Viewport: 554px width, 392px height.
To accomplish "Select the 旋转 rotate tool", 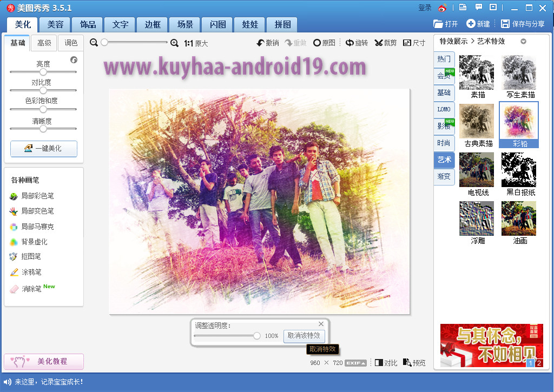I will (357, 43).
